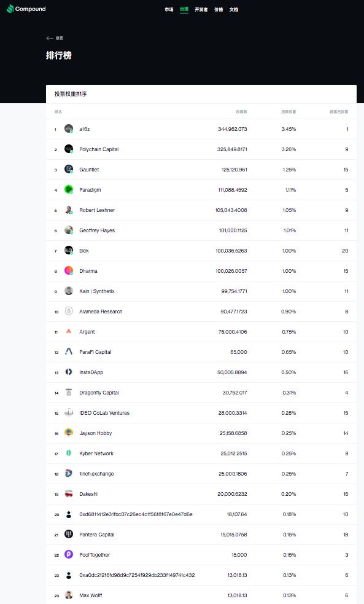Select the 治理 tab in the header
The width and height of the screenshot is (364, 604).
pos(184,9)
